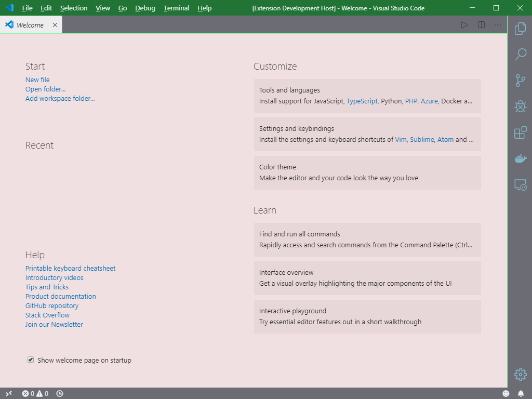This screenshot has width=532, height=399.
Task: Open the Selection menu
Action: point(74,8)
